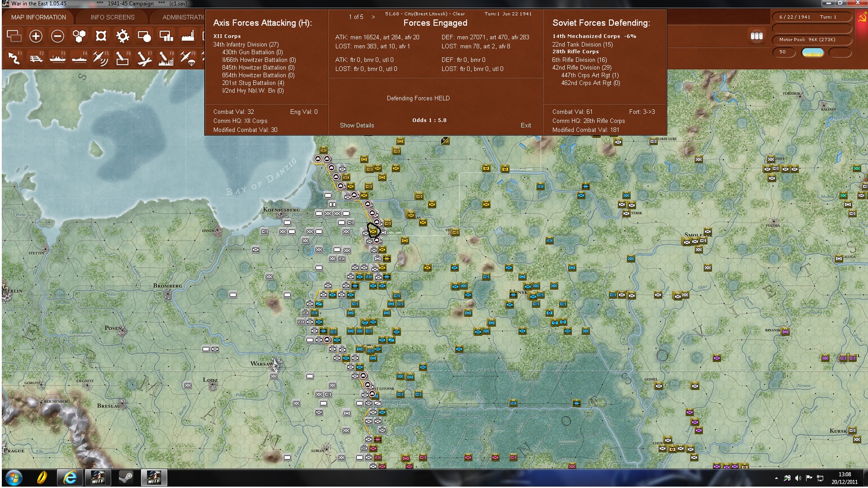Select the F7 bomb airfield icon

(x=144, y=58)
